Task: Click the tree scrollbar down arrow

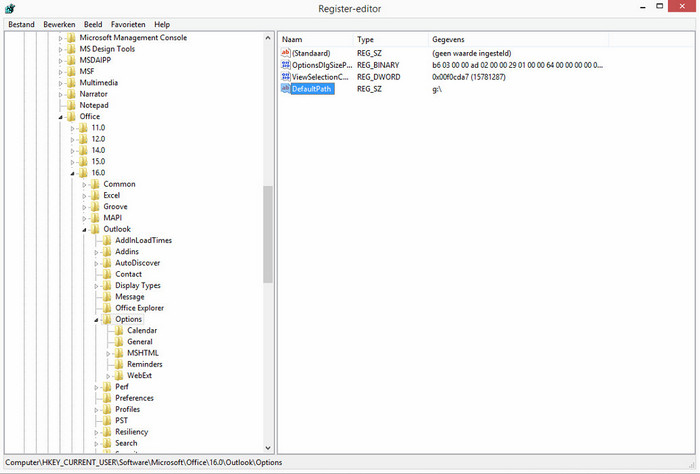Action: pos(268,447)
